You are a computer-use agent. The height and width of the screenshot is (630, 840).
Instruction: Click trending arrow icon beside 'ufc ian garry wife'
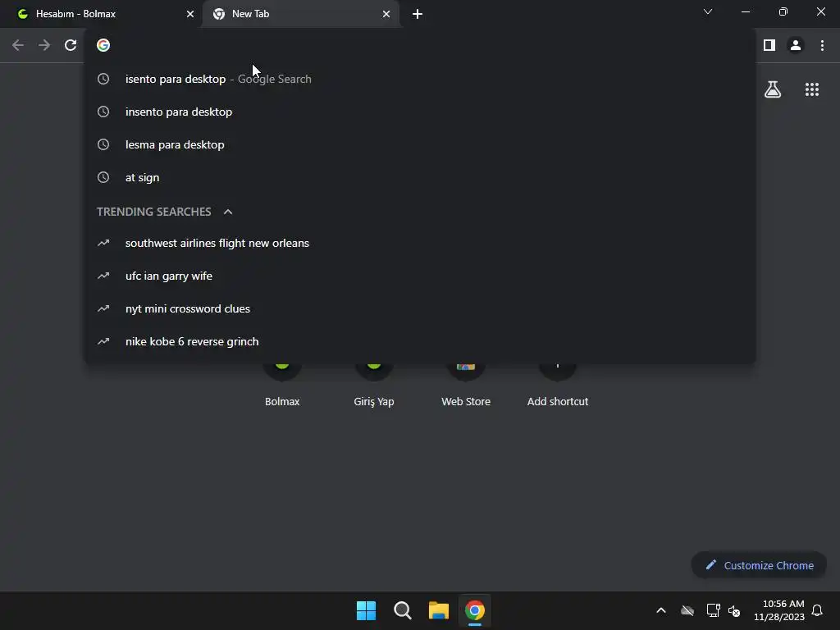pyautogui.click(x=103, y=276)
